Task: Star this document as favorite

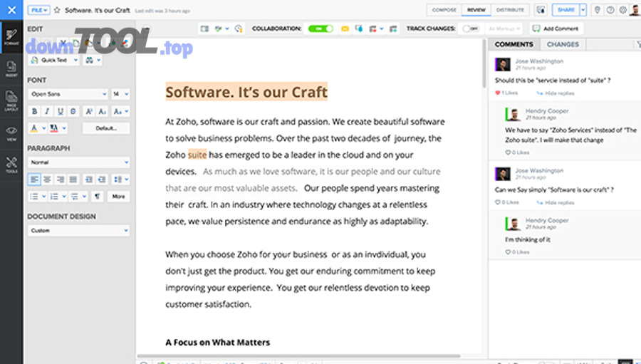Action: coord(57,11)
